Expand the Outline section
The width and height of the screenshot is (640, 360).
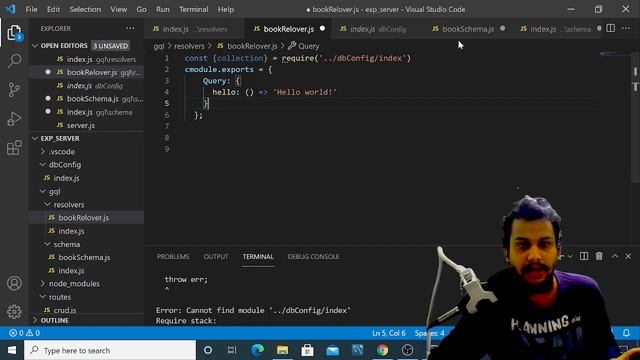tap(35, 320)
